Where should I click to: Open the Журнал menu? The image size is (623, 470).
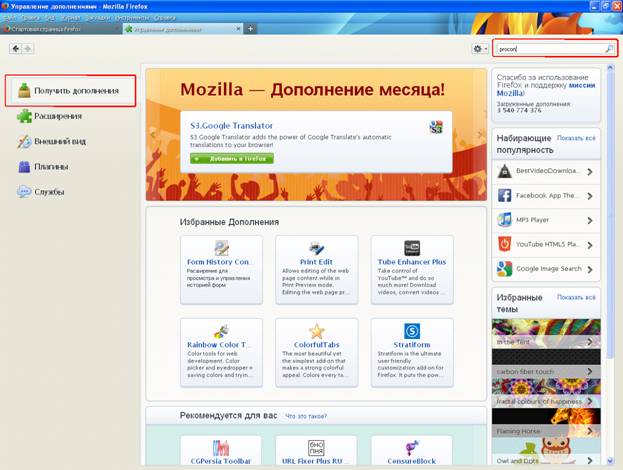(70, 17)
